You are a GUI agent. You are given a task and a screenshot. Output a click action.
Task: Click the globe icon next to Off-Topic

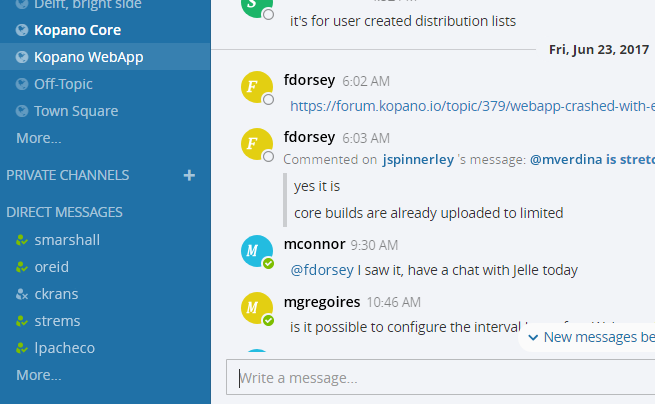(23, 84)
